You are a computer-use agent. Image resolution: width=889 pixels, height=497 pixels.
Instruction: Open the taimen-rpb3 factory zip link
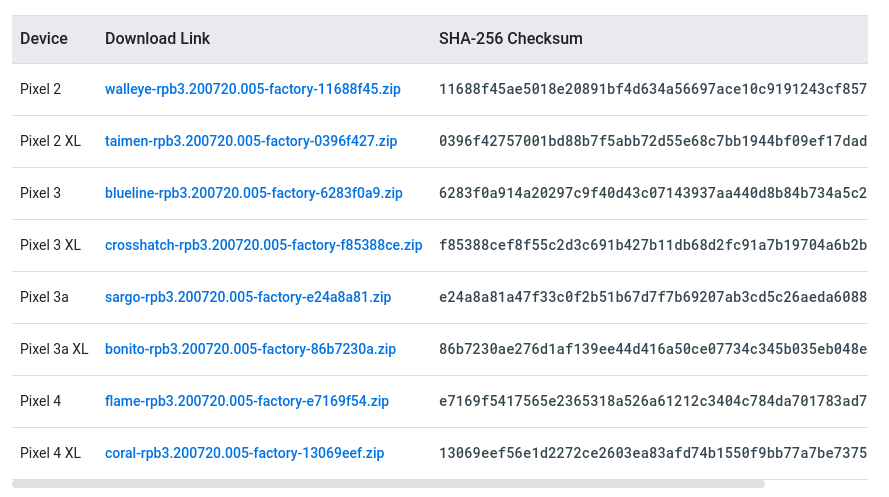tap(251, 141)
